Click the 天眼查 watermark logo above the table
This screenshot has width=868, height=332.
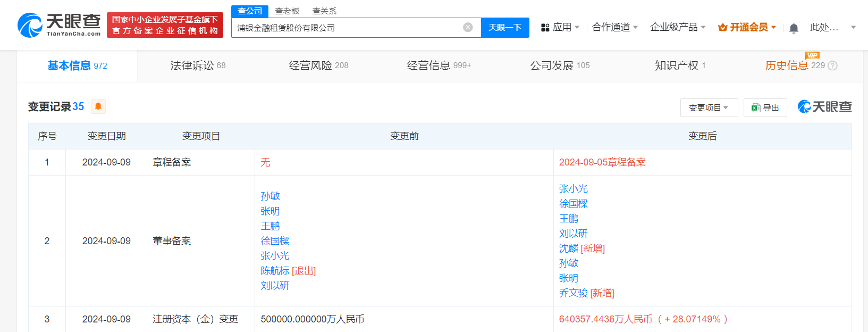(x=824, y=107)
